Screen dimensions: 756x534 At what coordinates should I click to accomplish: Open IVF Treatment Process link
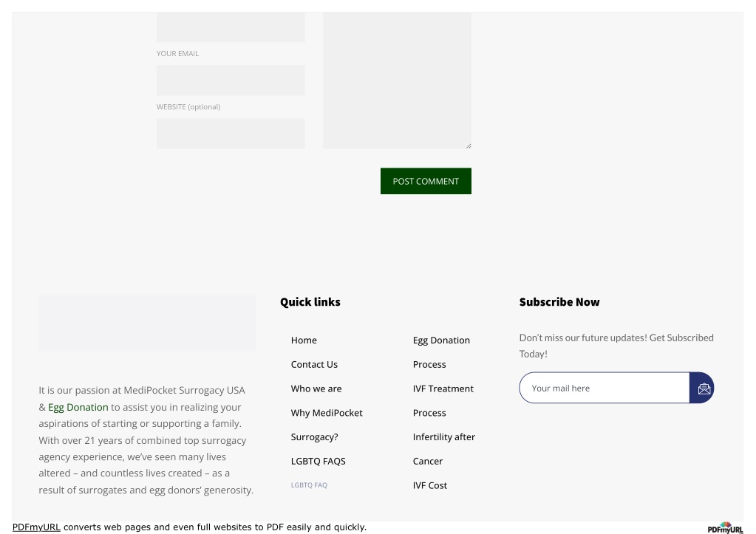pos(443,400)
